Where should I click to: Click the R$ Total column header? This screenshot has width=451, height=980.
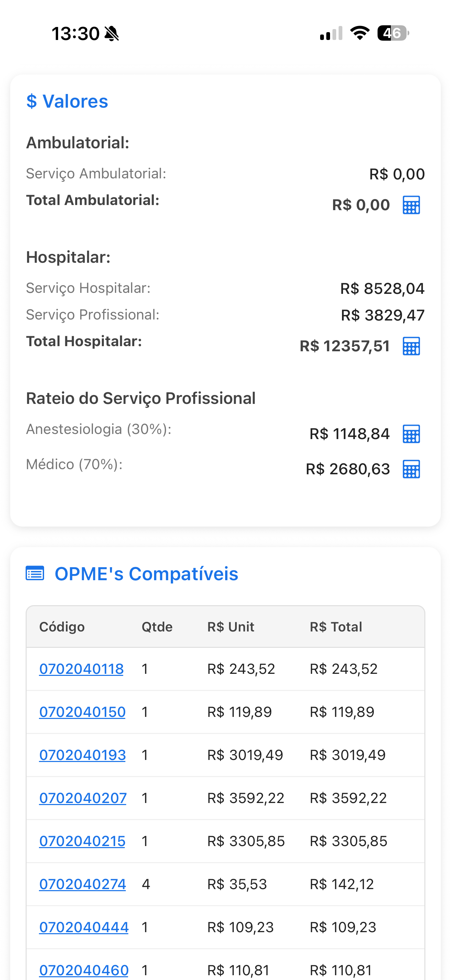[336, 627]
